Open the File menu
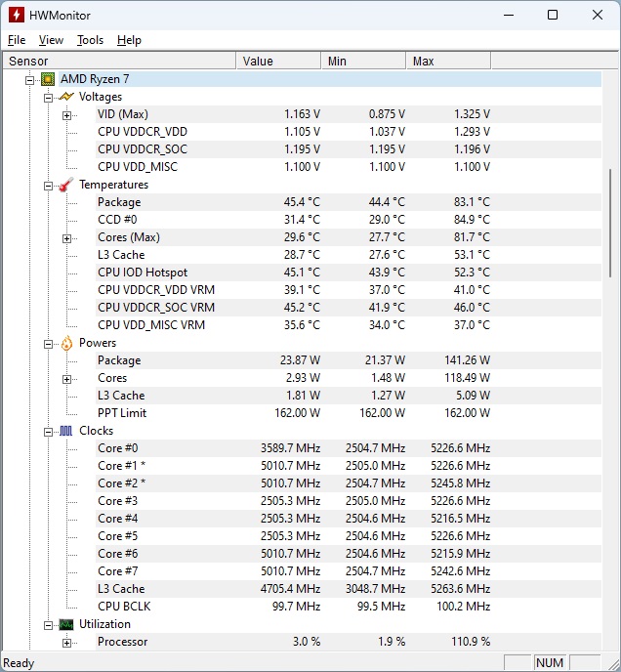 pos(17,40)
